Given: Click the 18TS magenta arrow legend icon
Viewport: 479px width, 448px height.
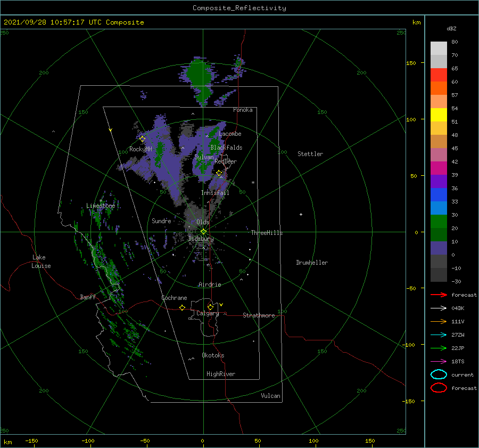Looking at the screenshot, I should pyautogui.click(x=439, y=362).
